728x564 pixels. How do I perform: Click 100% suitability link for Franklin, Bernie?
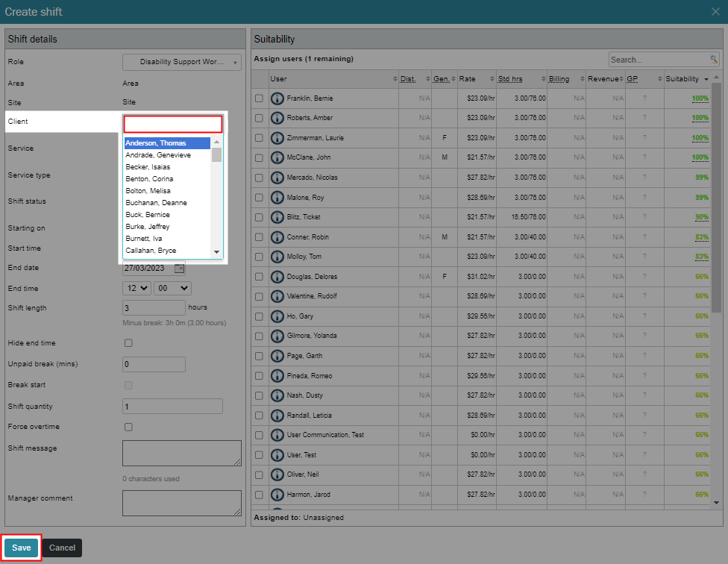[700, 98]
